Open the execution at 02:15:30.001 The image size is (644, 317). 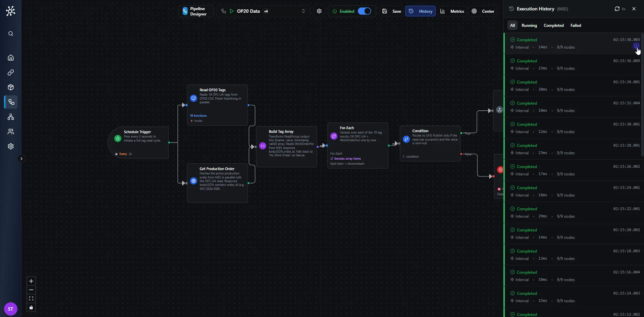click(573, 128)
